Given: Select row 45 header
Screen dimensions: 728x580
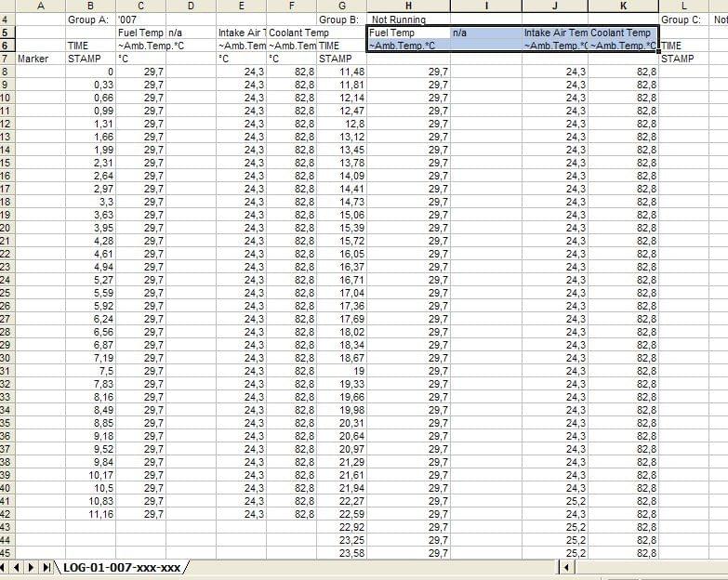Looking at the screenshot, I should click(7, 553).
